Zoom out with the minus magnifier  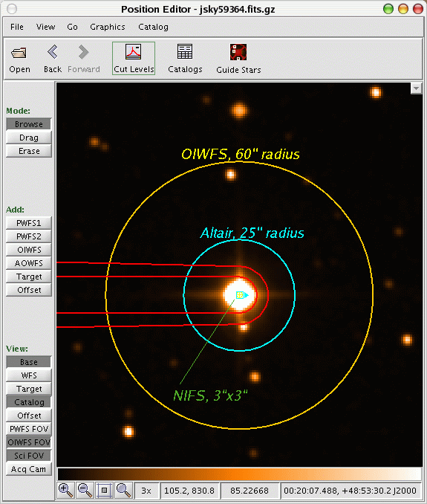click(x=85, y=491)
